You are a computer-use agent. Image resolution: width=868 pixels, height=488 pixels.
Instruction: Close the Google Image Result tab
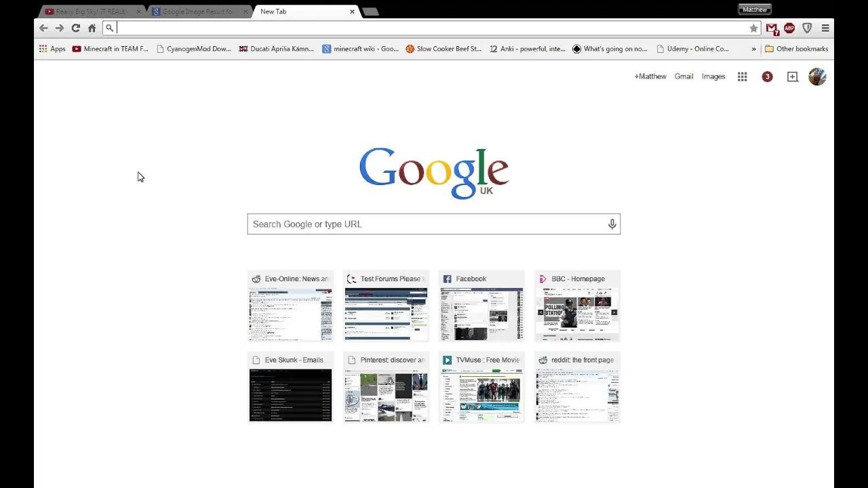click(245, 12)
